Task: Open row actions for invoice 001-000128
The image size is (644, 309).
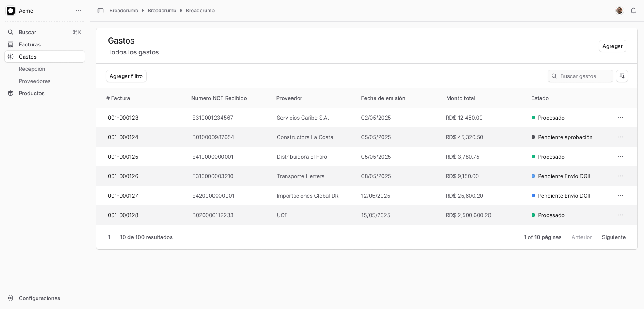Action: click(620, 215)
